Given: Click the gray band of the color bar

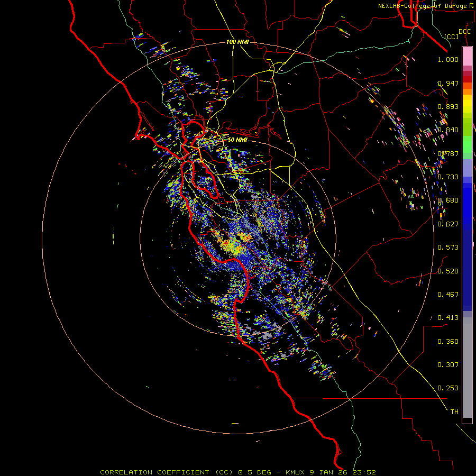Looking at the screenshot, I should [x=467, y=368].
